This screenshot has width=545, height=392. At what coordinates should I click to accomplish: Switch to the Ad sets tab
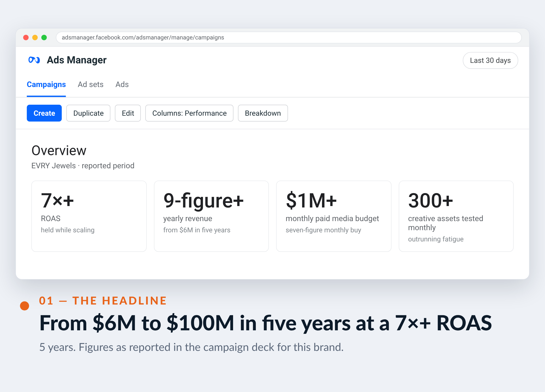91,84
